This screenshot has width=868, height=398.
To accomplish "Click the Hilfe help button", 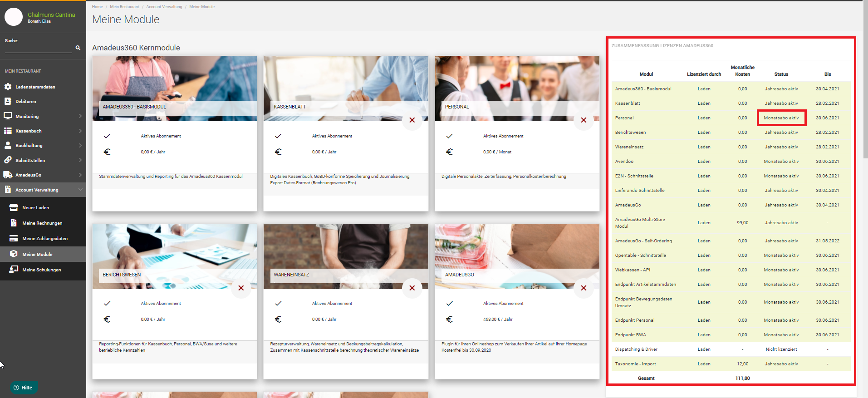I will tap(23, 388).
